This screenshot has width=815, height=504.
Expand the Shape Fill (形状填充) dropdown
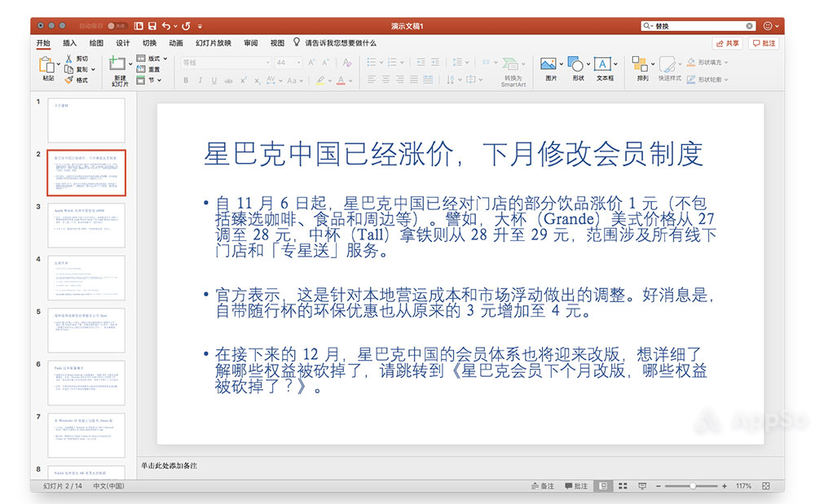tap(725, 62)
